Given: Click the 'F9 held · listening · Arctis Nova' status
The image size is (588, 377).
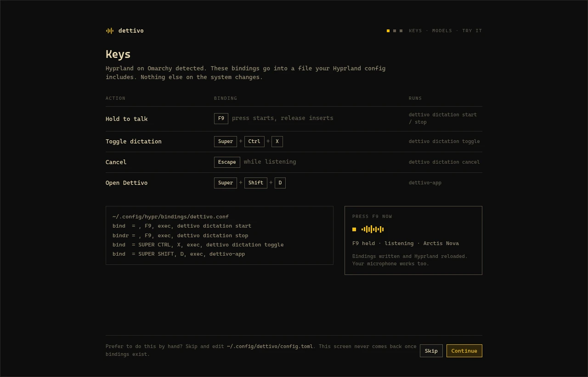Looking at the screenshot, I should (406, 243).
